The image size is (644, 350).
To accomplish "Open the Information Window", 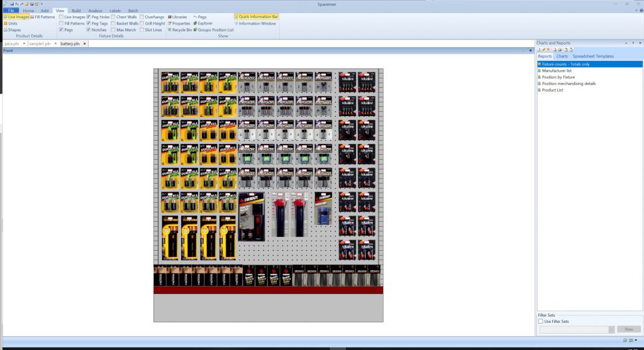I will [x=255, y=23].
